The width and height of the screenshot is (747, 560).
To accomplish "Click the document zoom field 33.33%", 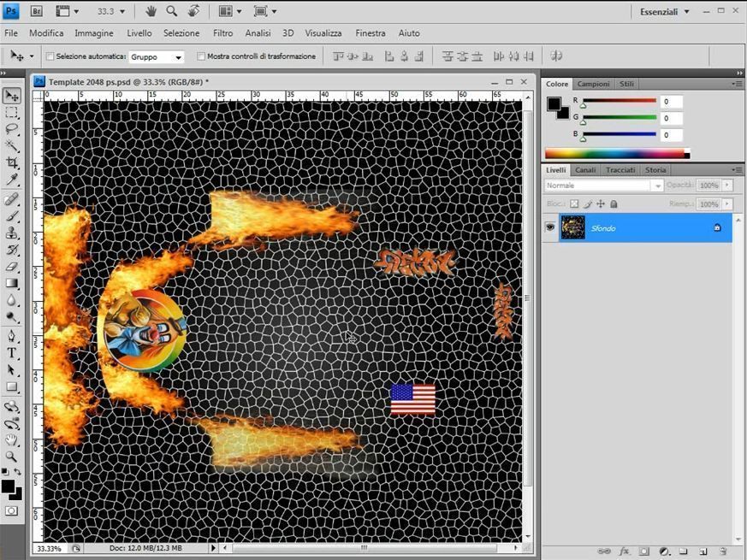I will click(49, 549).
